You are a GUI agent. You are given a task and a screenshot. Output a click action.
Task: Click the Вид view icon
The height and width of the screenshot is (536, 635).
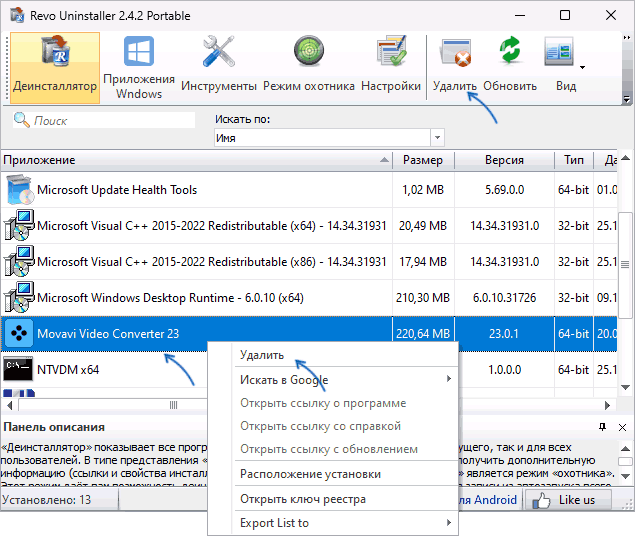point(559,51)
